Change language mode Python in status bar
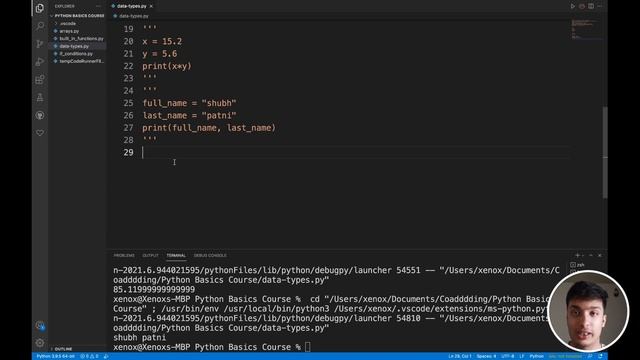Viewport: 640px width, 360px height. click(x=536, y=356)
